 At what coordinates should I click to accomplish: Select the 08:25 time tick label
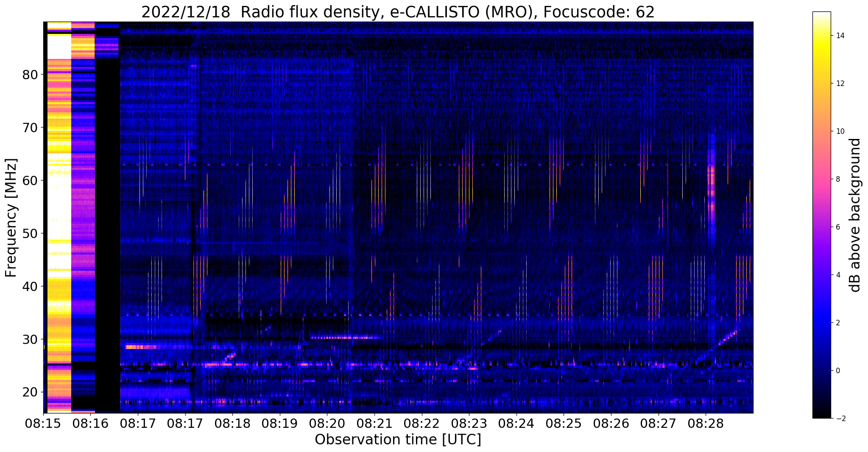[x=564, y=424]
